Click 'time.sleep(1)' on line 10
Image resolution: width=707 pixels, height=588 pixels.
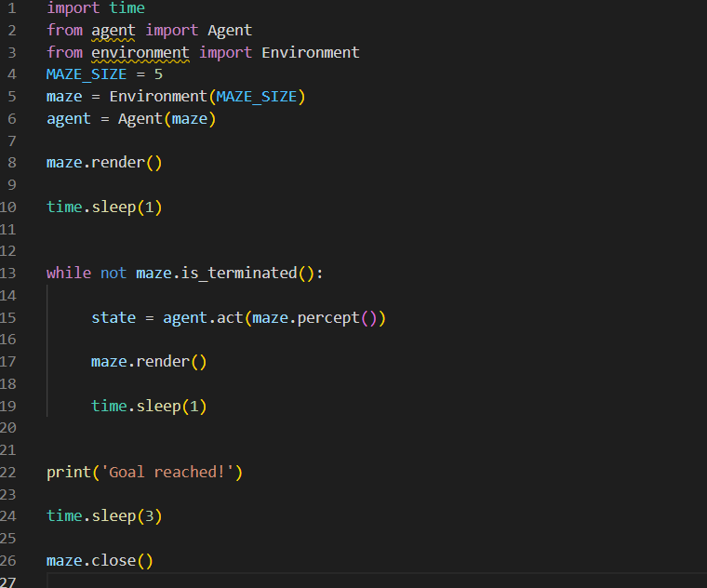click(x=104, y=207)
